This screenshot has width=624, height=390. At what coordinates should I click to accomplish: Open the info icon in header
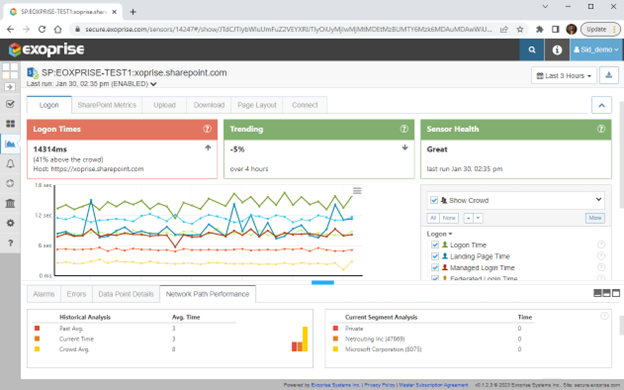pyautogui.click(x=557, y=50)
